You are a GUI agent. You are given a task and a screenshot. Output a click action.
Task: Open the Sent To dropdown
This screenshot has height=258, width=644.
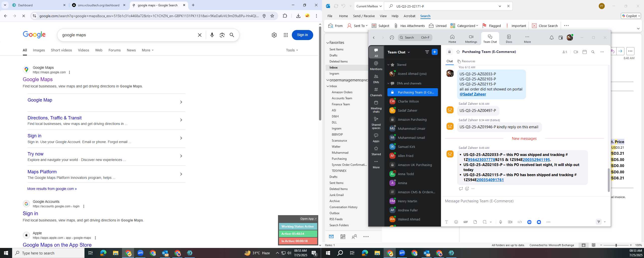(x=357, y=26)
